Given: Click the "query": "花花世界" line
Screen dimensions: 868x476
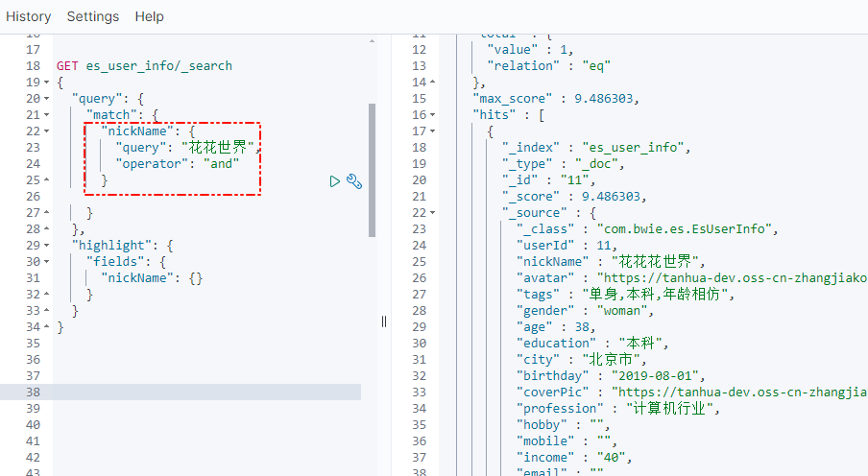Looking at the screenshot, I should (x=188, y=147).
